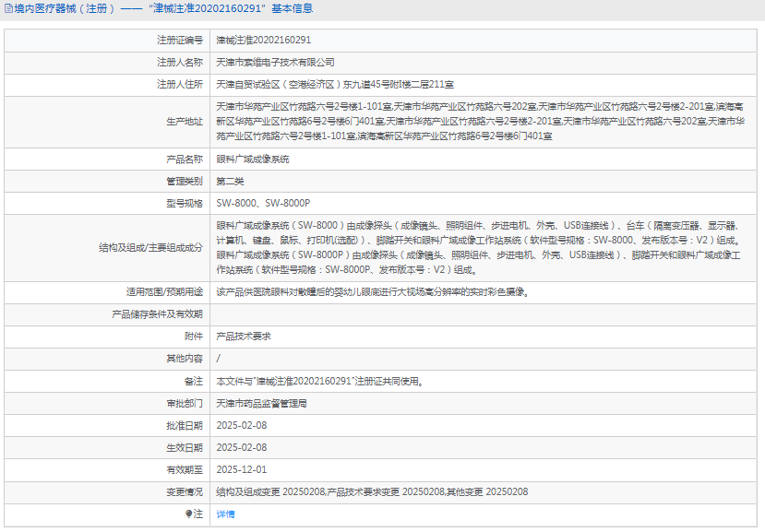Click the "变更情况" row label
The height and width of the screenshot is (532, 765).
[185, 492]
